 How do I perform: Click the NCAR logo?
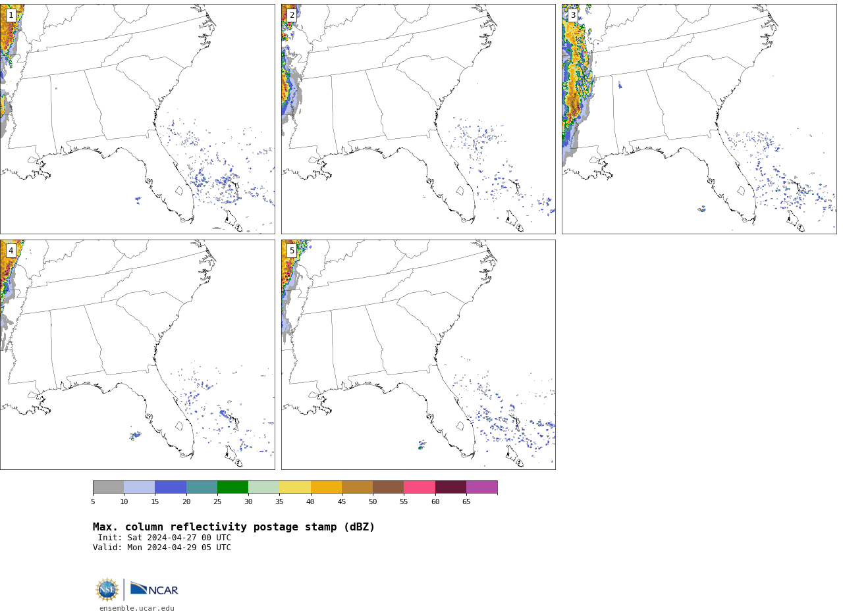(x=154, y=589)
